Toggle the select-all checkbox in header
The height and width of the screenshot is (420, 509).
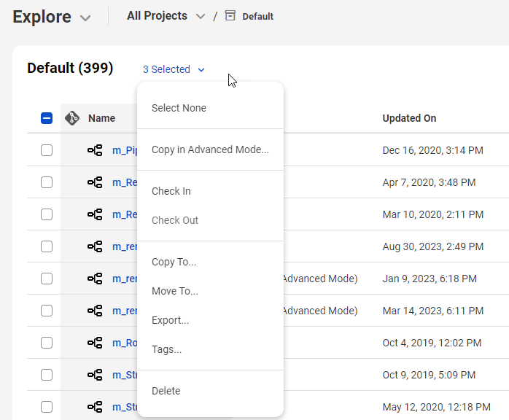47,118
